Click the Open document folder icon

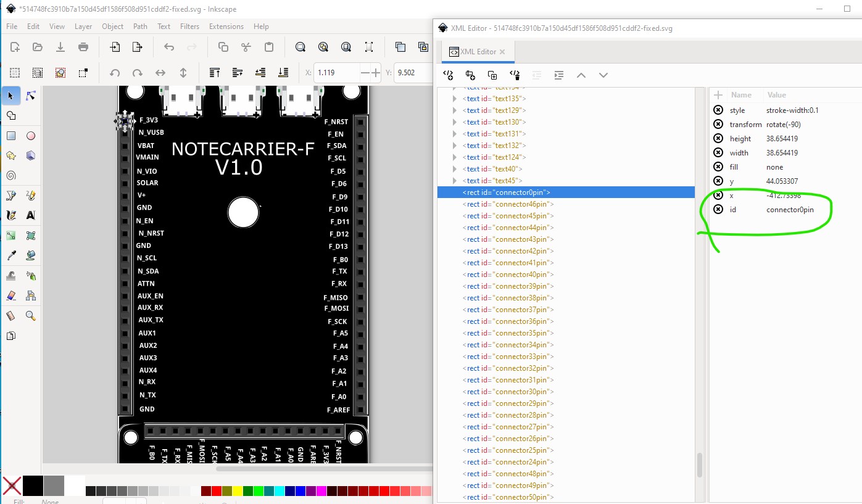point(38,47)
